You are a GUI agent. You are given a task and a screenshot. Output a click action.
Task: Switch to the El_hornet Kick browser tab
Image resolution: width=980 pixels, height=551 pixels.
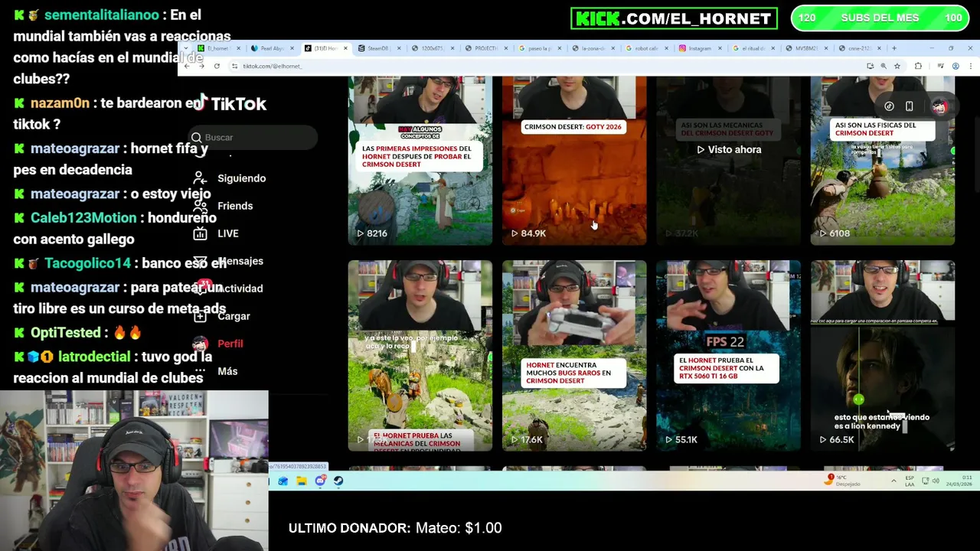click(218, 48)
